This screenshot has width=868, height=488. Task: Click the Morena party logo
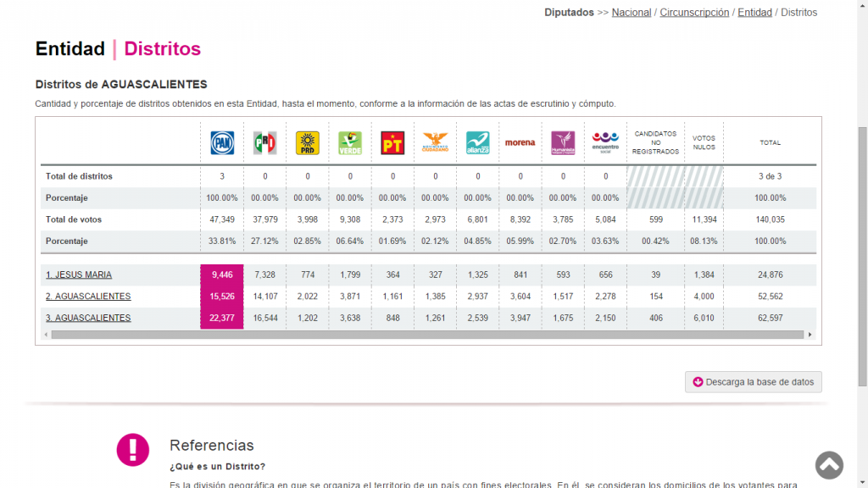coord(520,142)
